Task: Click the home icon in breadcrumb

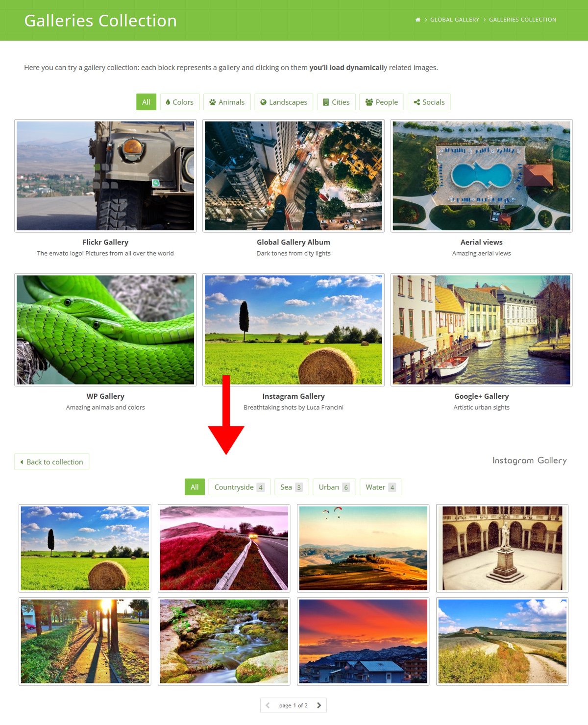Action: click(x=418, y=20)
